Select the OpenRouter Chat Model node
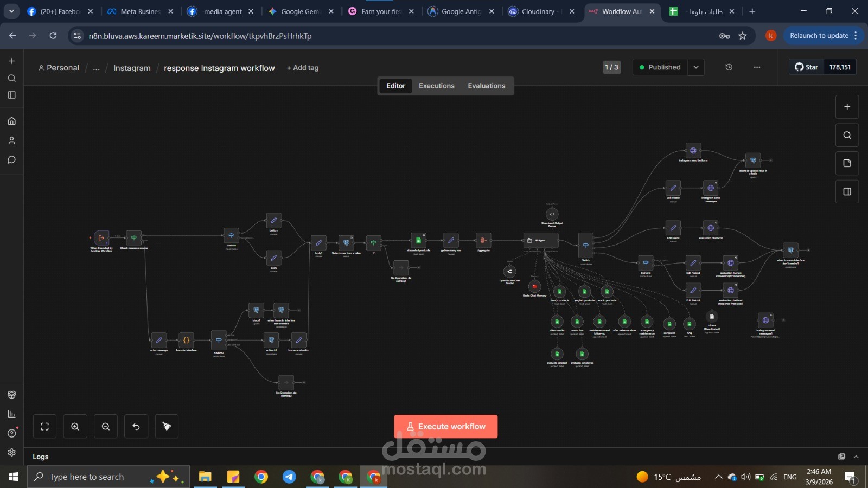 509,272
